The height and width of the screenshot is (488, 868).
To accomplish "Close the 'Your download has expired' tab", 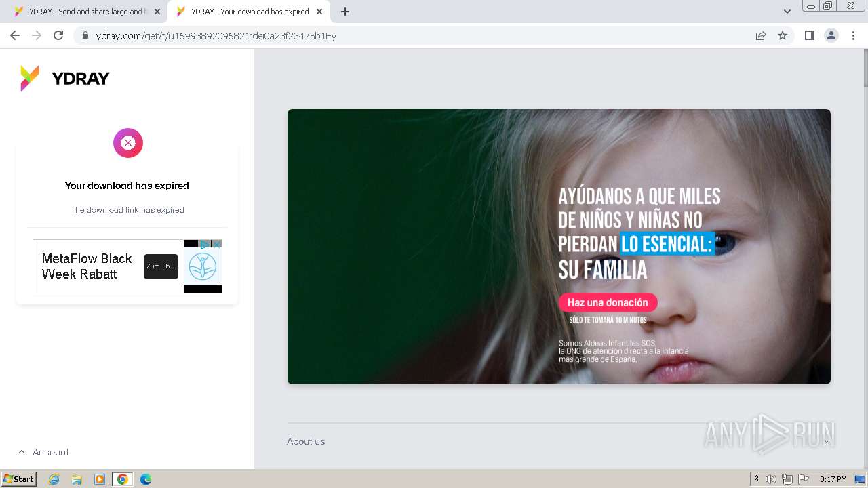I will (319, 12).
